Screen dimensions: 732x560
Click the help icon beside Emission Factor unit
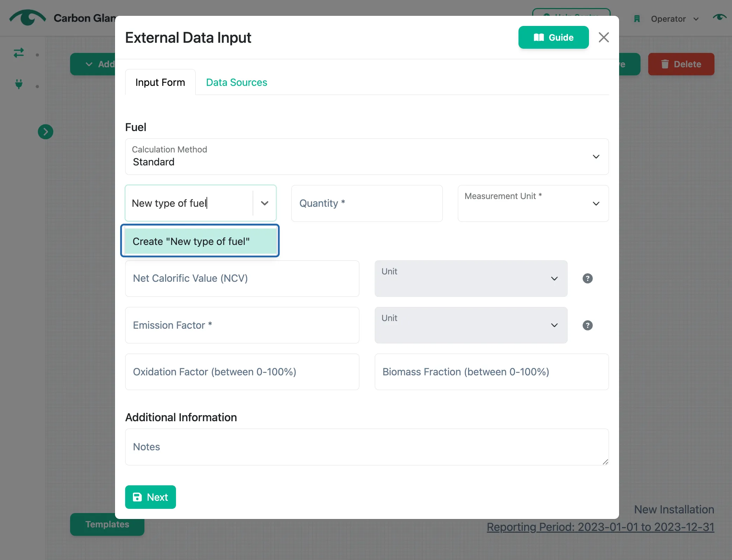pyautogui.click(x=588, y=326)
